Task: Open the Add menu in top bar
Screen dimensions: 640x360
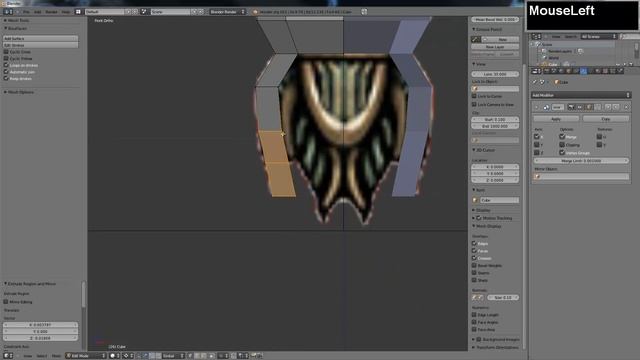Action: click(38, 12)
